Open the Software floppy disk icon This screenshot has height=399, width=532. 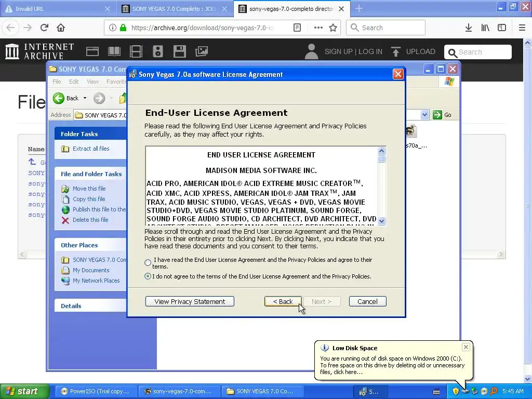[x=179, y=51]
